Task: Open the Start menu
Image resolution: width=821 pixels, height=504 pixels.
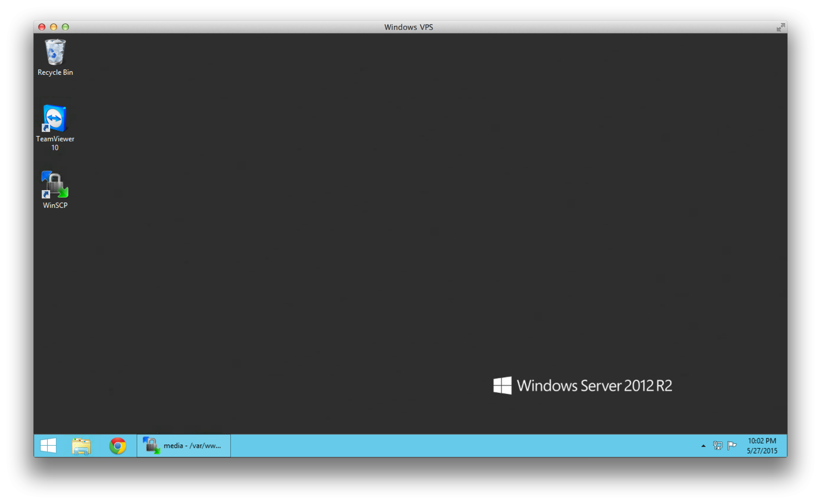Action: point(48,446)
